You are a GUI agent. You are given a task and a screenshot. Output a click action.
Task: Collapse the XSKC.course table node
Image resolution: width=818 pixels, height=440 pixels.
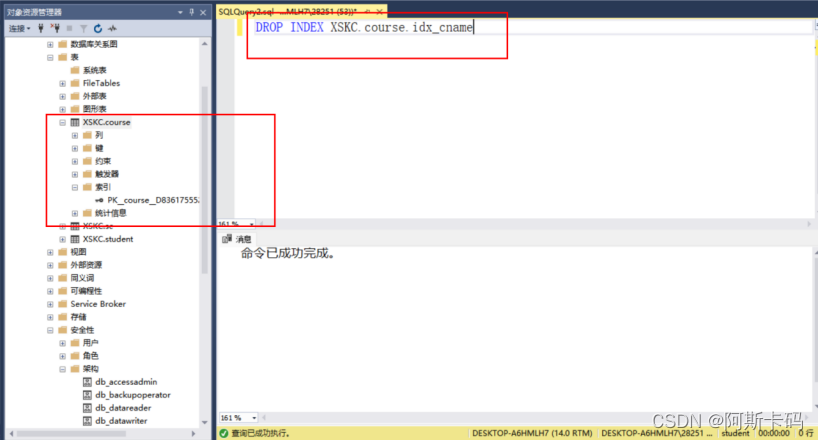(63, 122)
